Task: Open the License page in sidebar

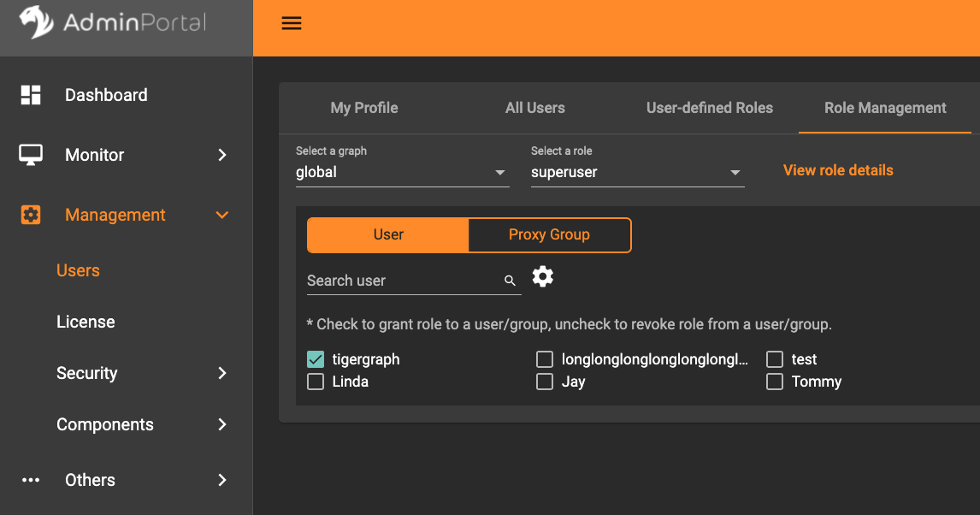Action: (x=86, y=322)
